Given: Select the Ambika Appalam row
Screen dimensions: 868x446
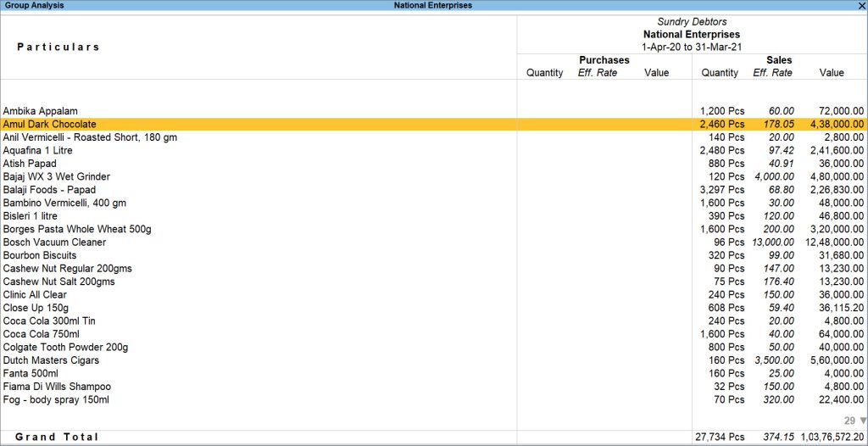Looking at the screenshot, I should [434, 111].
